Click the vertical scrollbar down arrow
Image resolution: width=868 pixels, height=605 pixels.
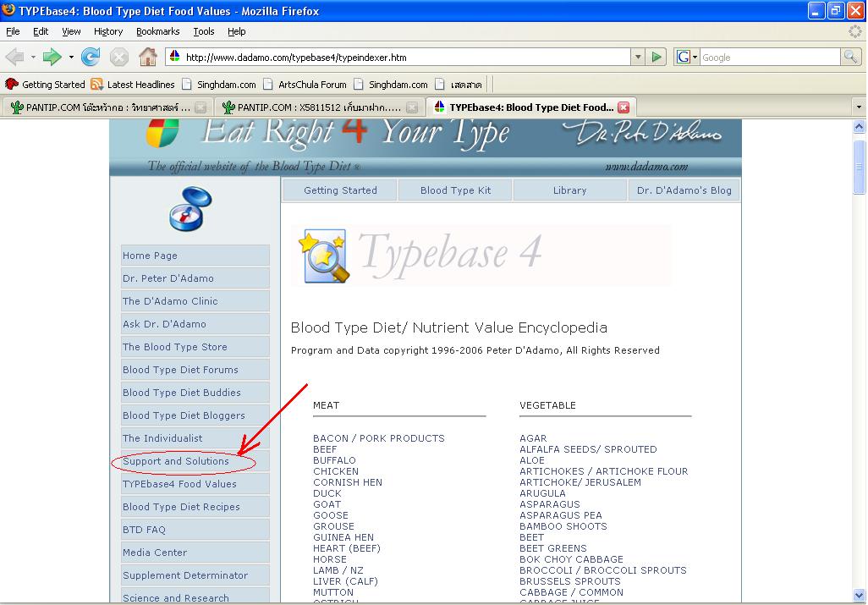point(860,596)
